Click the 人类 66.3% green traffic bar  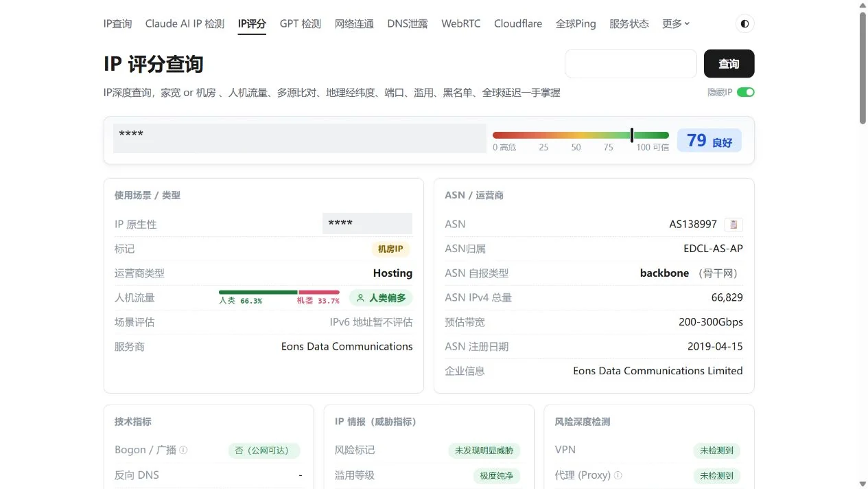pyautogui.click(x=258, y=293)
